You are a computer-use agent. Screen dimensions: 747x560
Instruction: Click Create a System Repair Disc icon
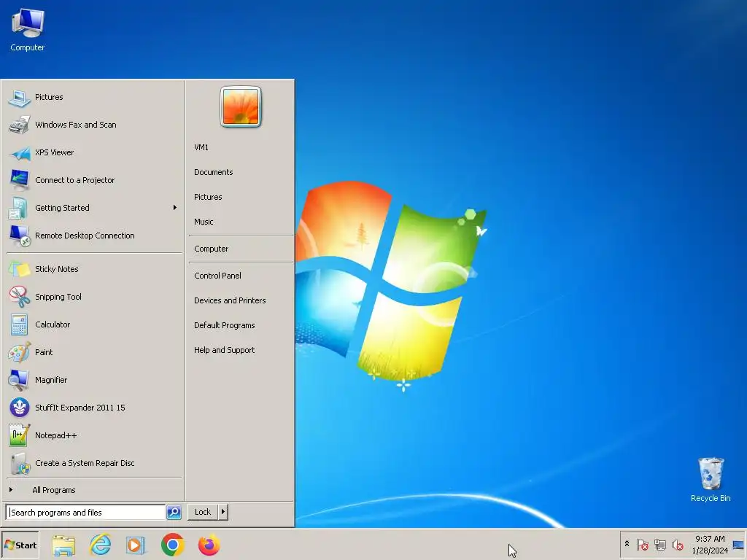(19, 463)
